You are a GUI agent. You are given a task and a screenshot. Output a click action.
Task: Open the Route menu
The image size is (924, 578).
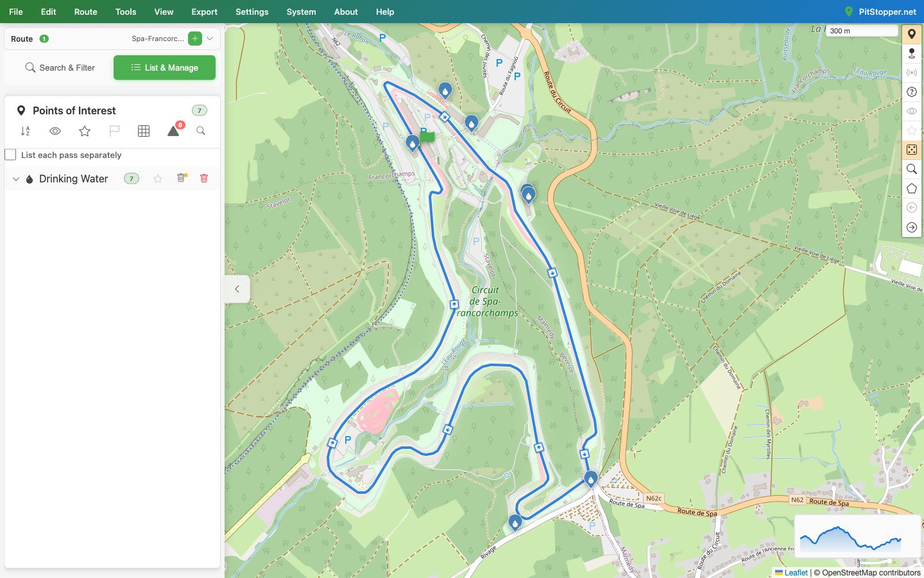pos(85,12)
